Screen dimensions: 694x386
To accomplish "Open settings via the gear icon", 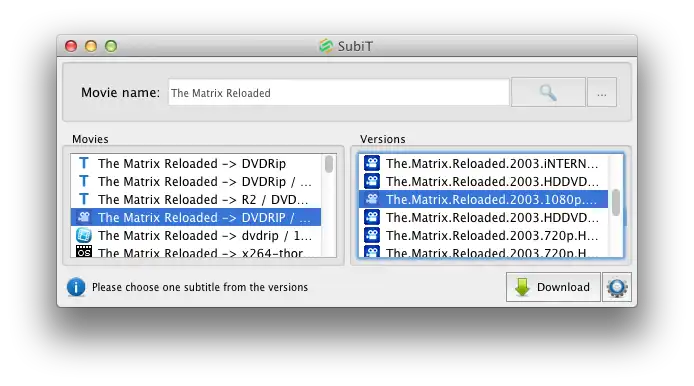I will pyautogui.click(x=617, y=287).
